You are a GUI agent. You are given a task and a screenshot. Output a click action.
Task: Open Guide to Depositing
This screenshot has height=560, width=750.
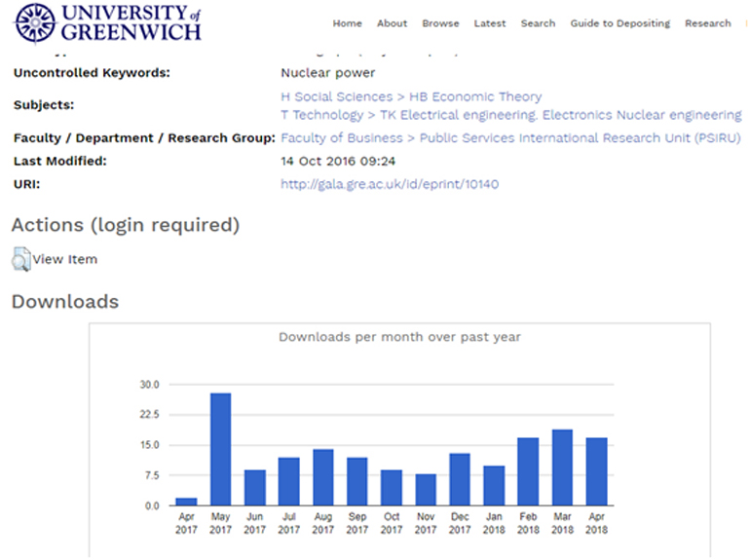(x=619, y=23)
